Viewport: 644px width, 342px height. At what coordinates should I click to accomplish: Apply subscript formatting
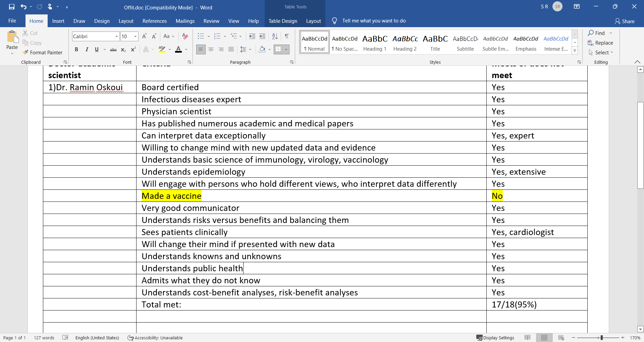123,50
